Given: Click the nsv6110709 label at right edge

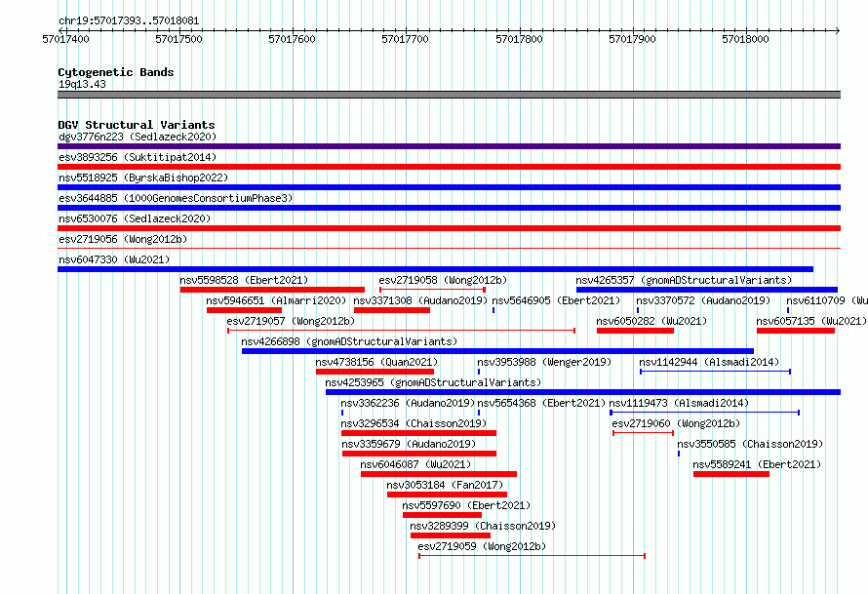Looking at the screenshot, I should (827, 300).
